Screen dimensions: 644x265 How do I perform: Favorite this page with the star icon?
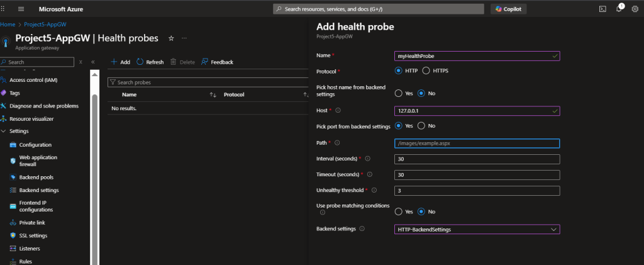[x=171, y=38]
